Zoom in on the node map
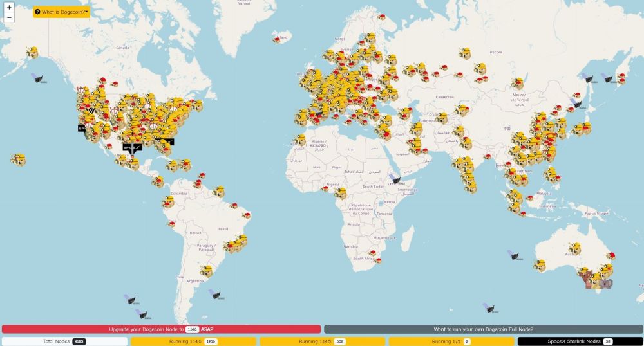The height and width of the screenshot is (346, 644). pos(9,7)
